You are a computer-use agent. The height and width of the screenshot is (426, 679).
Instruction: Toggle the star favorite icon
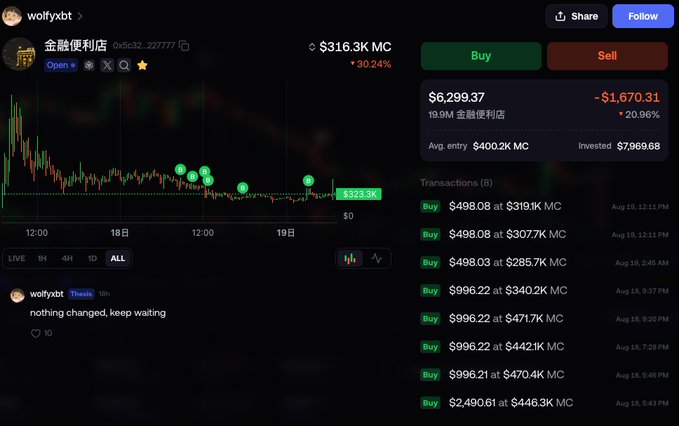142,65
